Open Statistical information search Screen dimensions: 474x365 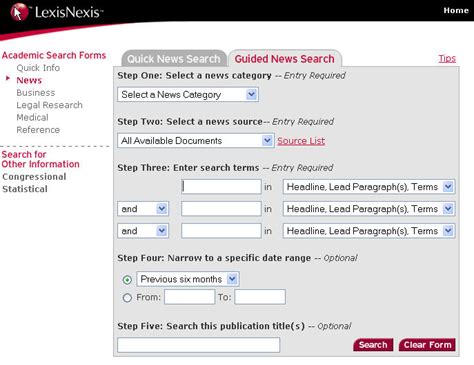25,189
